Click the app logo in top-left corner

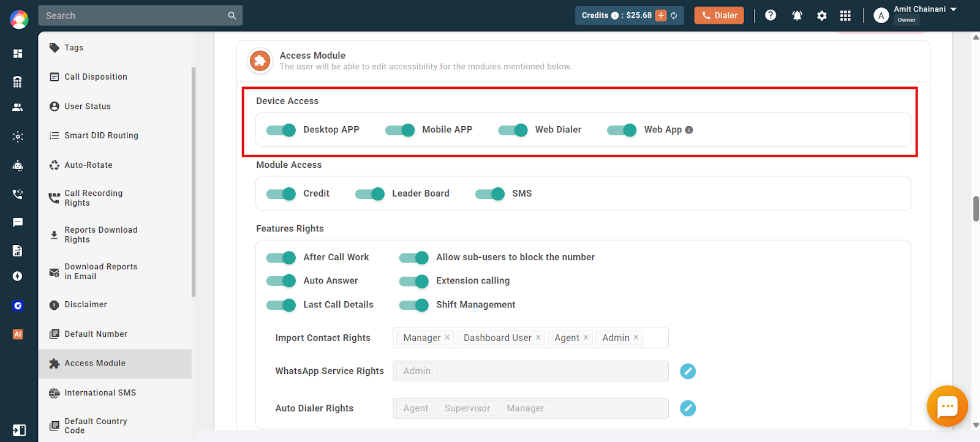click(x=19, y=20)
